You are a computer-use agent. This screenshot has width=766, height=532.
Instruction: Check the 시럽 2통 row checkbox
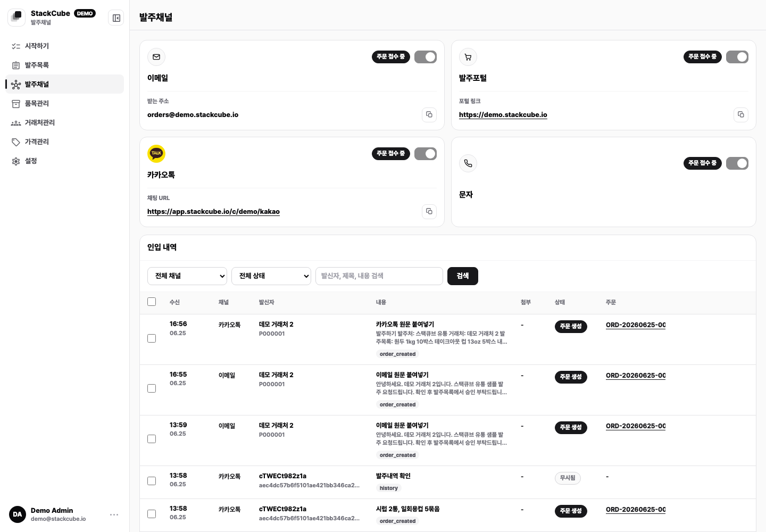pyautogui.click(x=152, y=514)
